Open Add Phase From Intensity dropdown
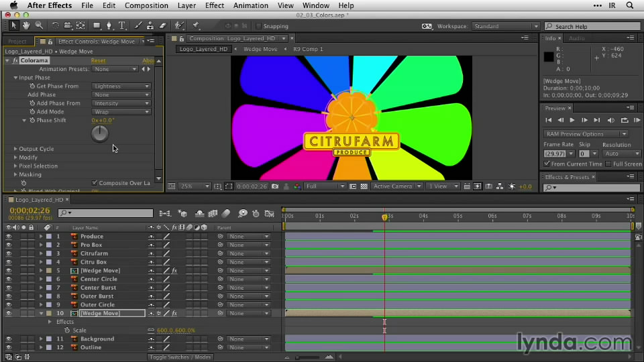644x362 pixels. (121, 103)
